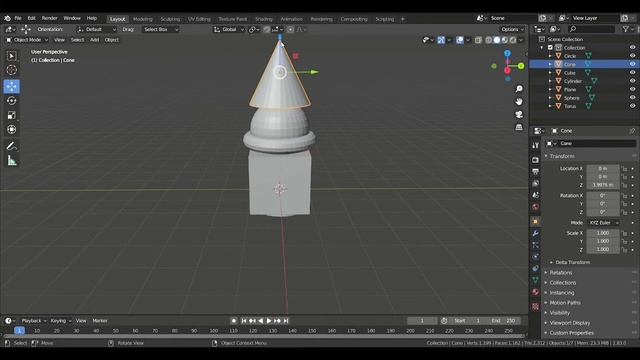Toggle the Collection exclude checkbox
The image size is (640, 360).
pos(550,47)
